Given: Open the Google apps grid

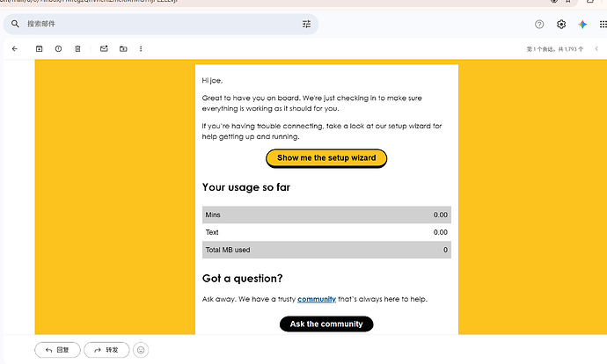Looking at the screenshot, I should coord(603,25).
